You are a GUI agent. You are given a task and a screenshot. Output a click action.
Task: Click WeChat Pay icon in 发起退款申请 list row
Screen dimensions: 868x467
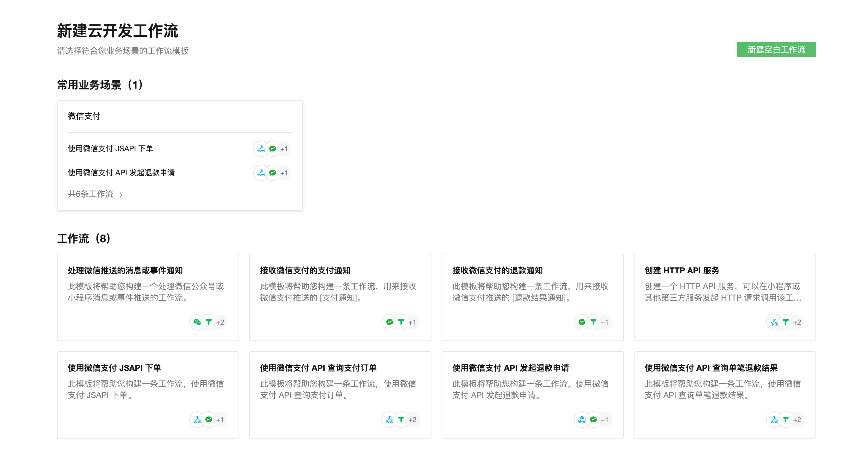point(273,173)
